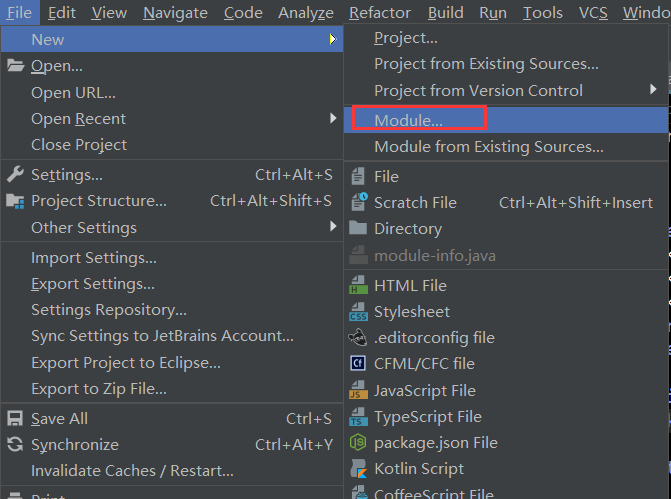Select Module... from New submenu
This screenshot has width=671, height=499.
point(408,120)
